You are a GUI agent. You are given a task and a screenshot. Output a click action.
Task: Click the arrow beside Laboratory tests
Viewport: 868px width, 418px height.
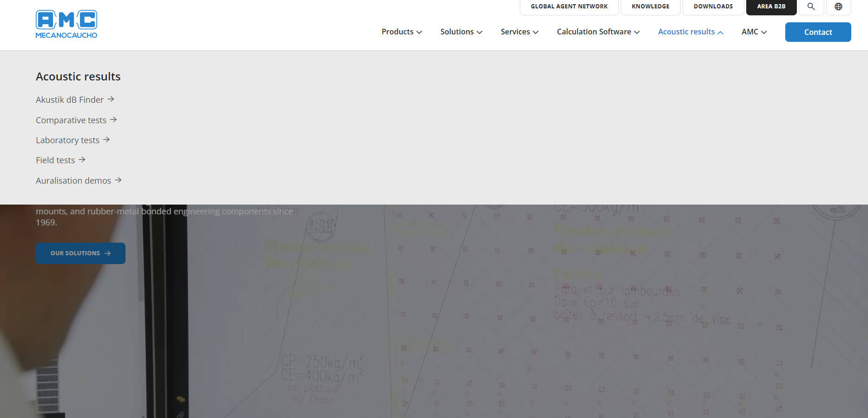pyautogui.click(x=106, y=139)
